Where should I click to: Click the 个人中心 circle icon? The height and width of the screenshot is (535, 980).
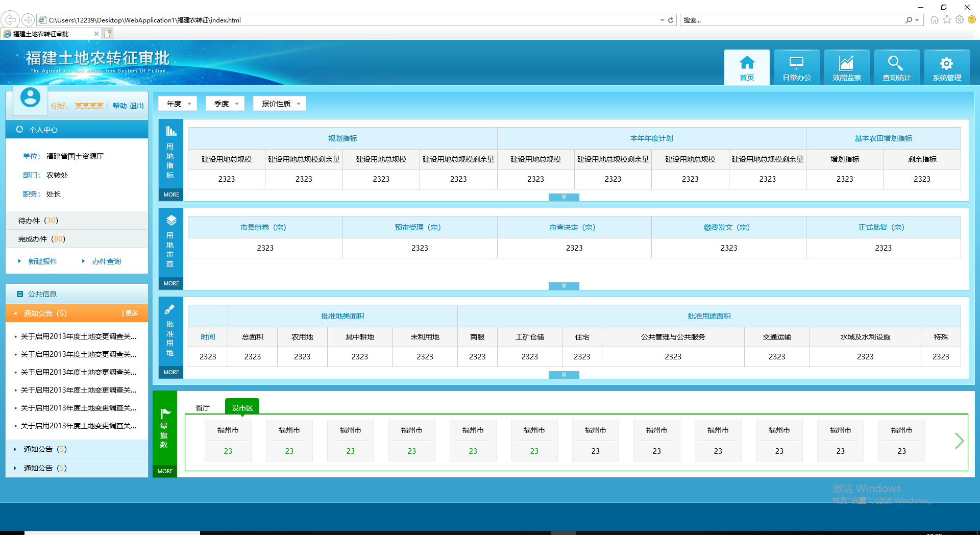(19, 129)
